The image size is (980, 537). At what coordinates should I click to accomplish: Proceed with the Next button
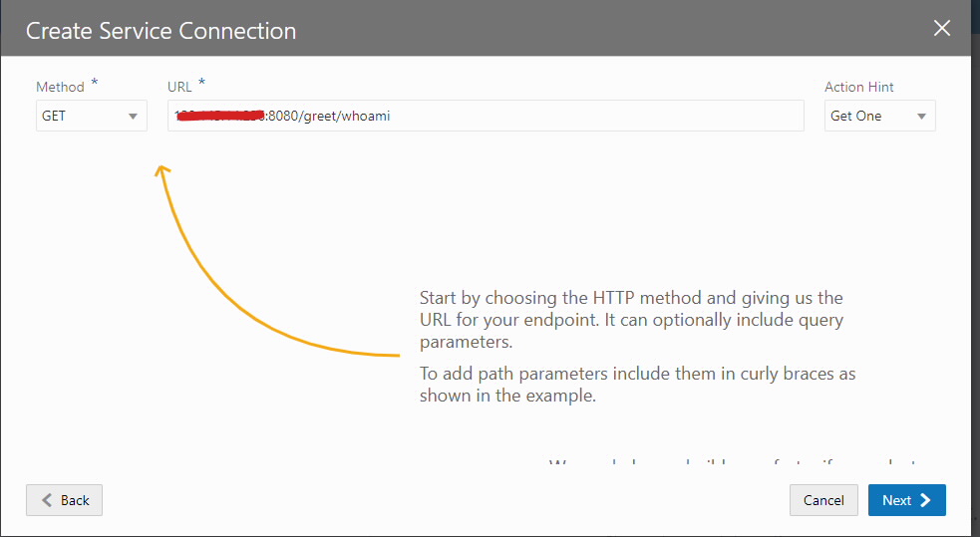906,500
